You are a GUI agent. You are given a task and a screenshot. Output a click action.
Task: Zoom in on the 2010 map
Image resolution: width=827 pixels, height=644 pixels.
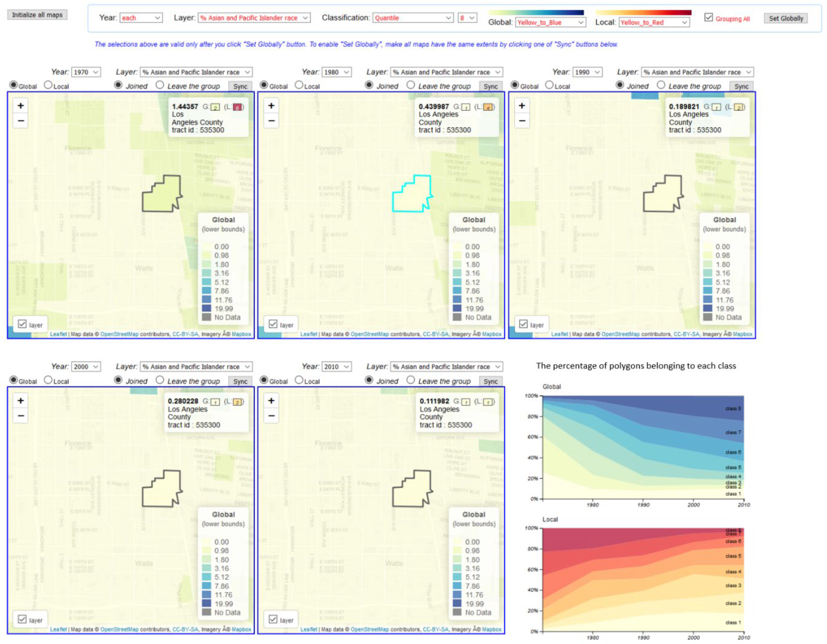point(271,401)
